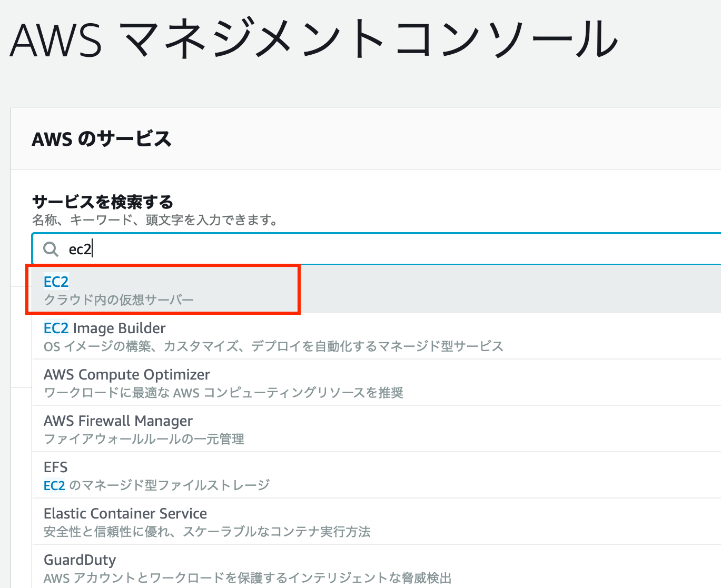721x588 pixels.
Task: Focus the service search field containing ec2
Action: tap(377, 248)
